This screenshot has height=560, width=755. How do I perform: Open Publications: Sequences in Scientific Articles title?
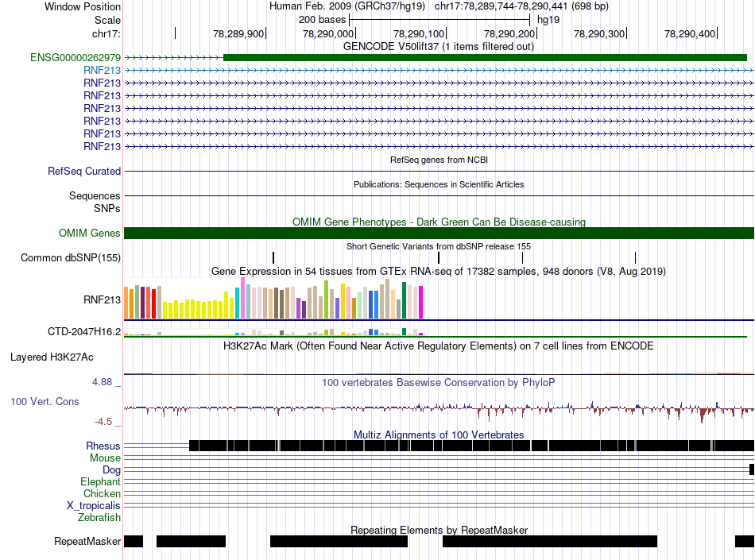[x=439, y=184]
